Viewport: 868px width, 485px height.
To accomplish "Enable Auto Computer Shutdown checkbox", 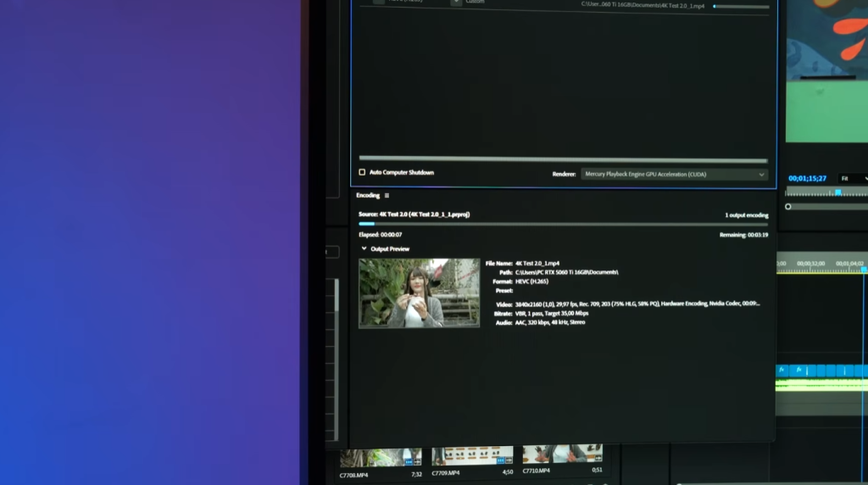I will point(362,172).
